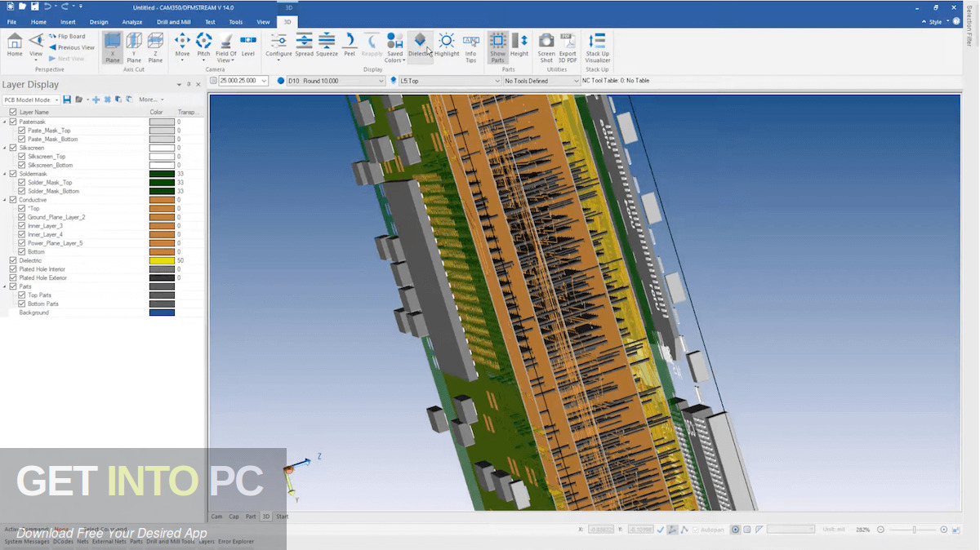This screenshot has height=550, width=980.
Task: Click the blue plus icon in Layer Display
Action: click(x=96, y=100)
